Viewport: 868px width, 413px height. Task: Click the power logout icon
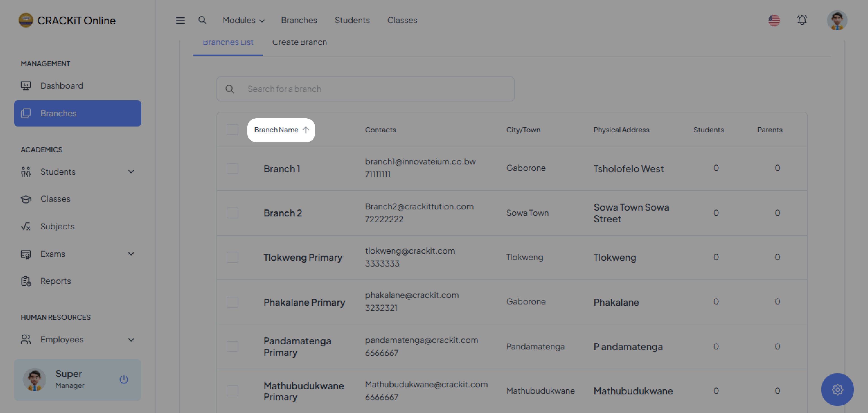click(x=124, y=379)
